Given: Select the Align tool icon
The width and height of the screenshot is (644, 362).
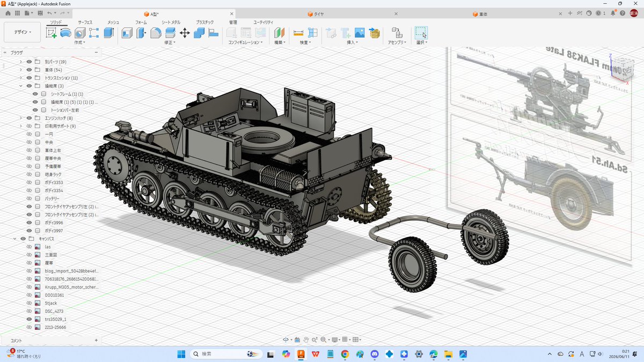Looking at the screenshot, I should click(x=213, y=33).
